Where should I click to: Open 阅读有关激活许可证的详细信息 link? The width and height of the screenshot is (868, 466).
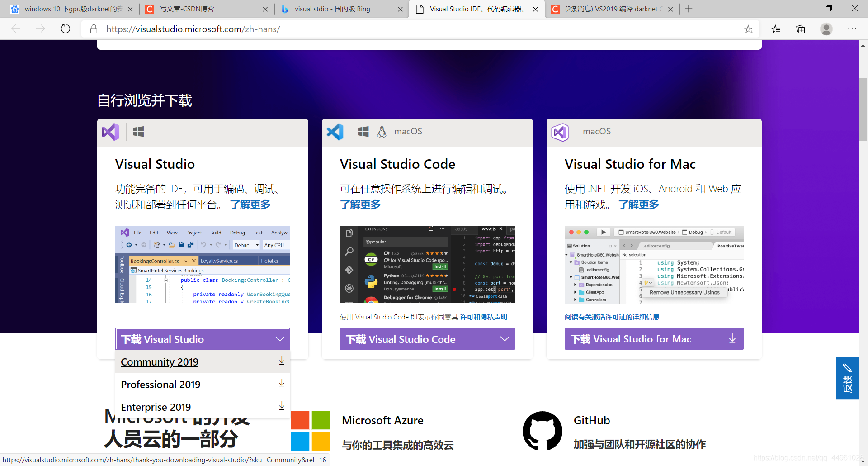(x=612, y=317)
